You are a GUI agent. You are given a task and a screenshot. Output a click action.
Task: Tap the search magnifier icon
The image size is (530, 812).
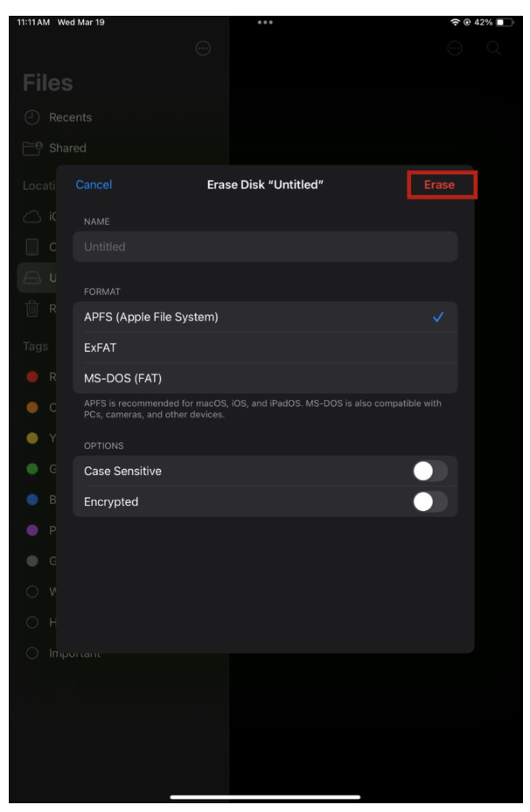click(494, 50)
